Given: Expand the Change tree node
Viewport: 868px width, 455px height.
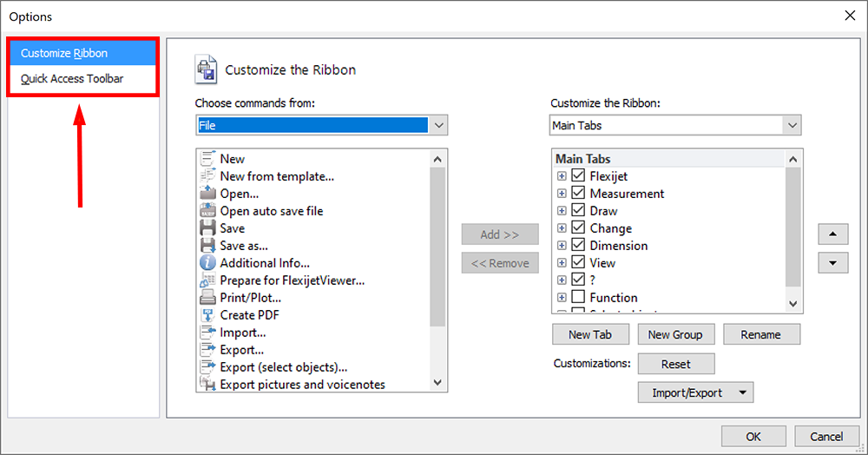Looking at the screenshot, I should point(562,228).
